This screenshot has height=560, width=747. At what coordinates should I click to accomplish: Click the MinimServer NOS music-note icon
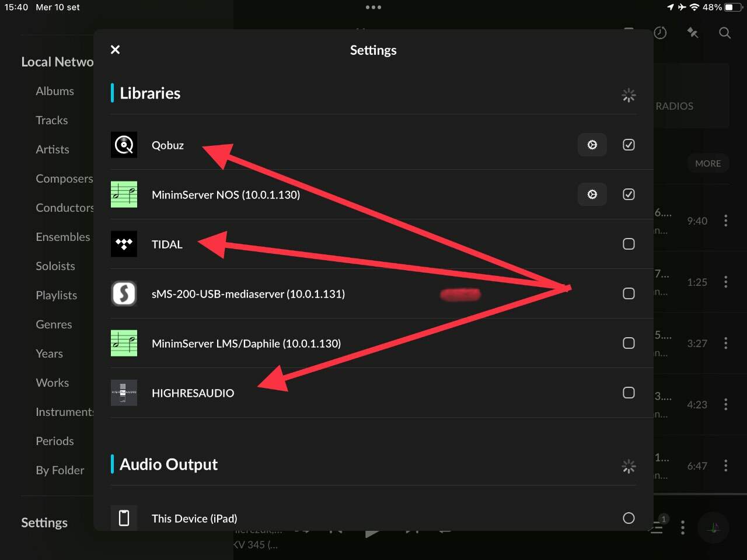[x=124, y=194]
